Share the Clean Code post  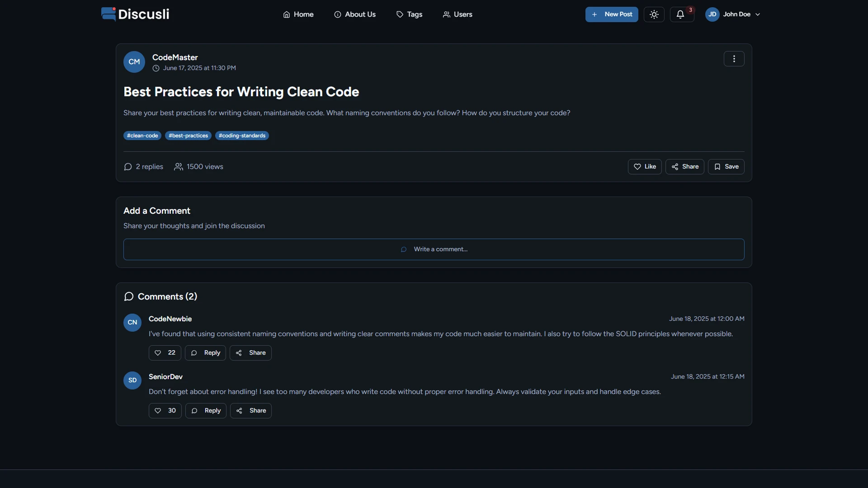[x=685, y=167]
